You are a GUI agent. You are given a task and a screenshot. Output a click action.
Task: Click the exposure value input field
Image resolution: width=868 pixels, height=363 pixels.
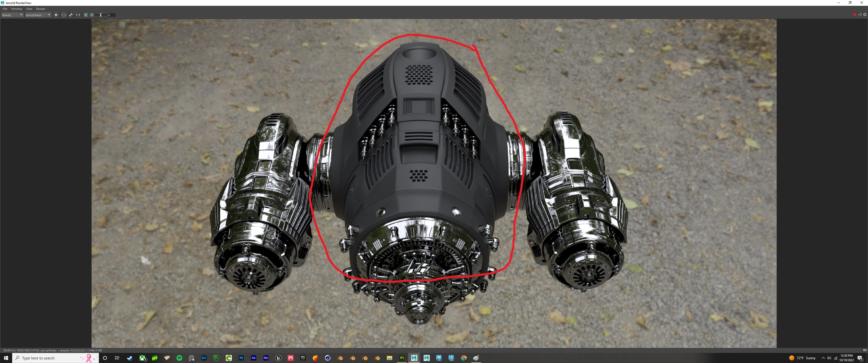click(111, 15)
